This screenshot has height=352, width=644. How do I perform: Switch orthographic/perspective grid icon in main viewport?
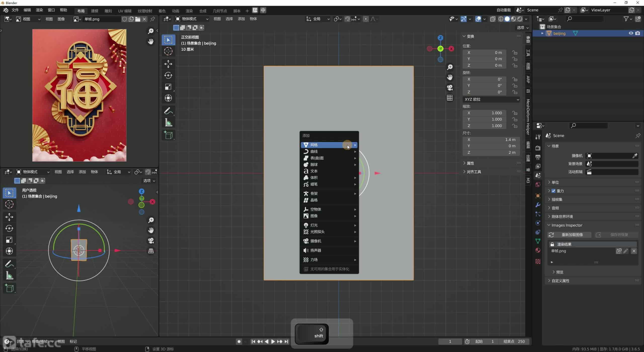pyautogui.click(x=450, y=98)
